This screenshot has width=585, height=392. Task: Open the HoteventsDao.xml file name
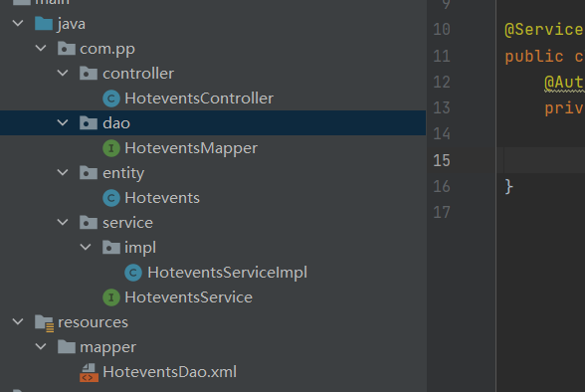click(170, 372)
